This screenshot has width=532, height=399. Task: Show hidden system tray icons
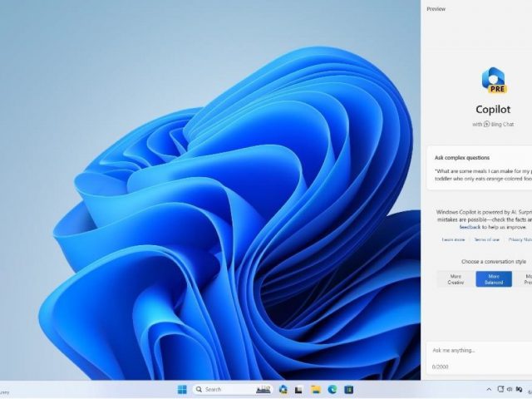[x=489, y=390]
